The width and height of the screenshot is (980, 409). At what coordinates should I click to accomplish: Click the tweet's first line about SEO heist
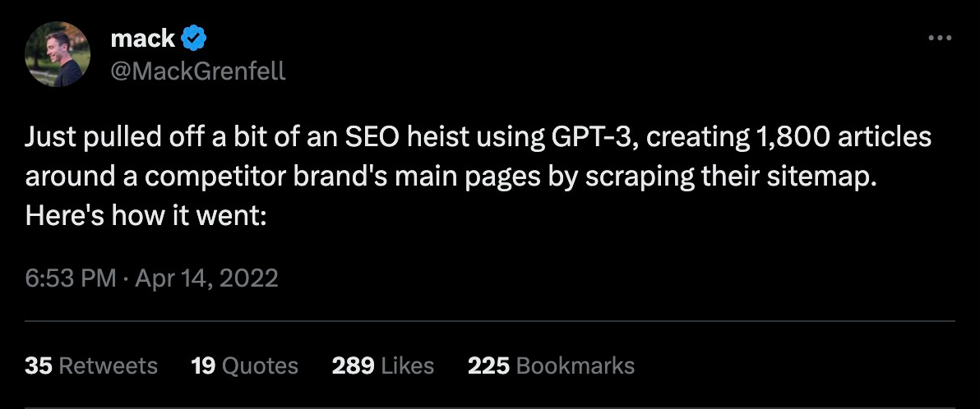coord(477,137)
